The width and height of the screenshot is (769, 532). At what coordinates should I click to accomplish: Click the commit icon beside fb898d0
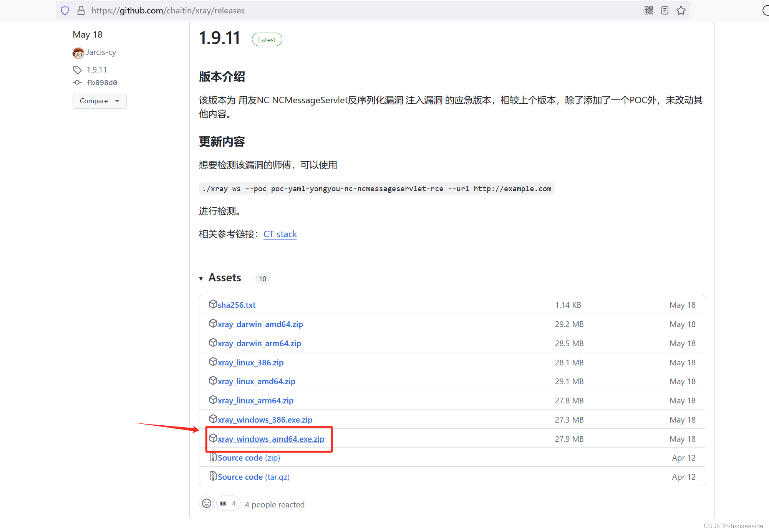(77, 83)
